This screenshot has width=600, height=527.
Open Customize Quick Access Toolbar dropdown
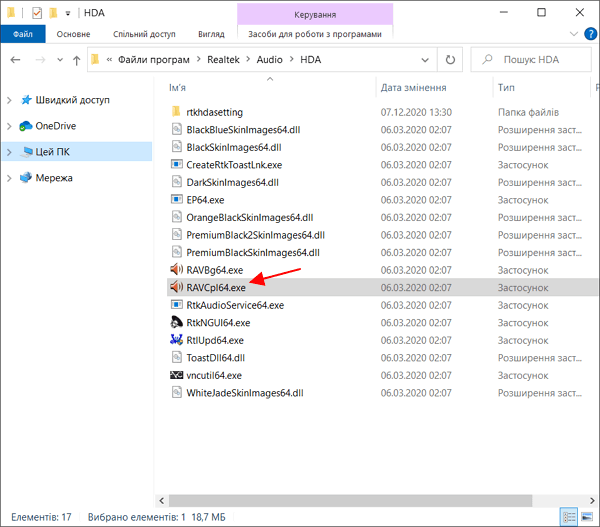coord(68,14)
